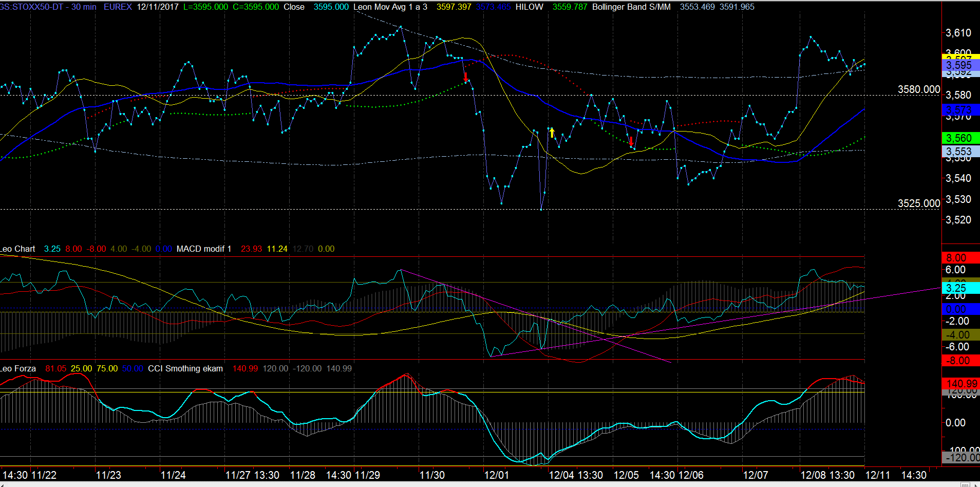
Task: Select the Bollinger Band S/MM indicator label
Action: pos(631,7)
